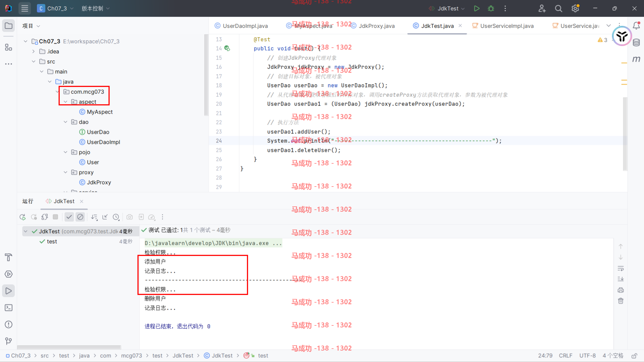
Task: Rerun failed tests icon
Action: (34, 217)
